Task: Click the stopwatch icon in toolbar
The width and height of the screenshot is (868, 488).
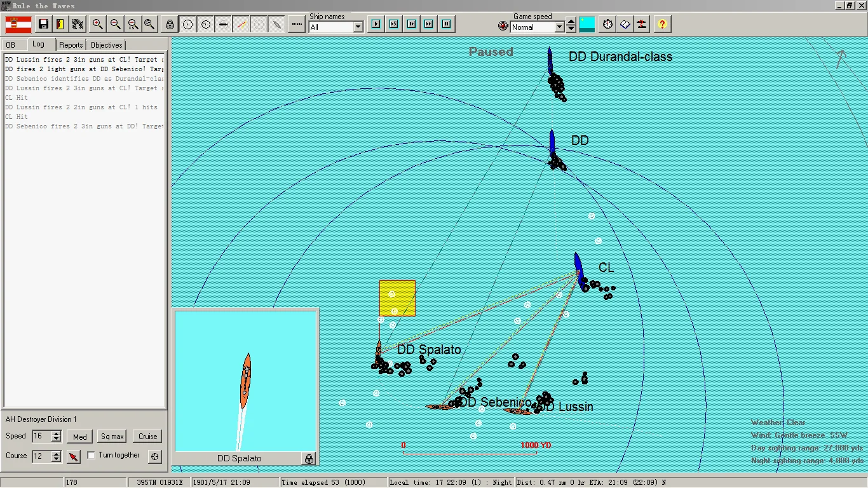Action: click(x=608, y=25)
